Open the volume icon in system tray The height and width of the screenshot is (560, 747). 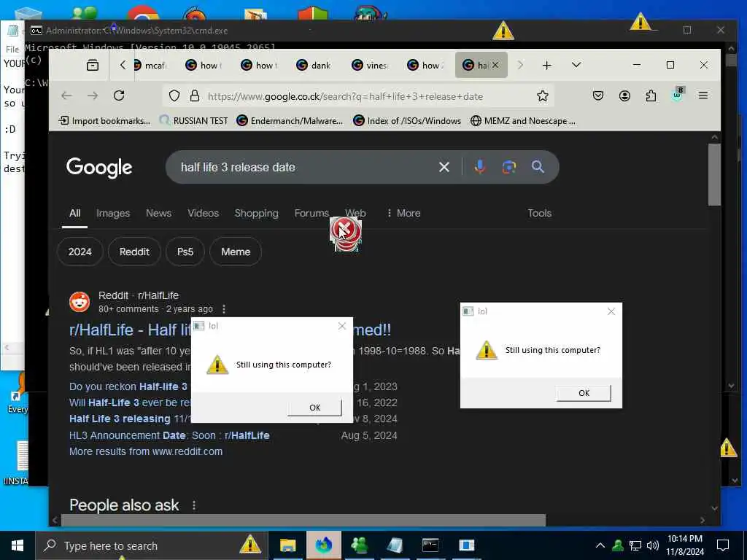pyautogui.click(x=653, y=545)
